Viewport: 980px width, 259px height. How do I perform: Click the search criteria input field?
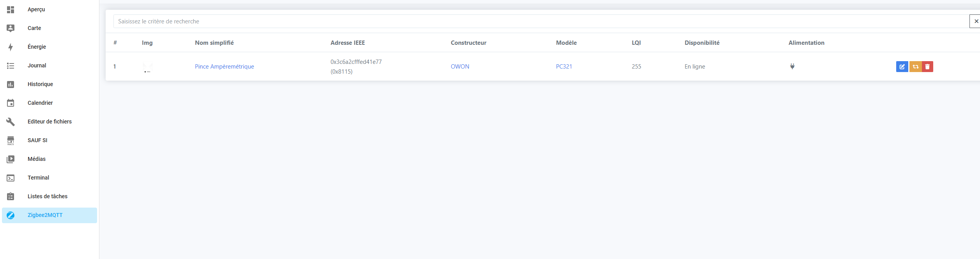[541, 21]
